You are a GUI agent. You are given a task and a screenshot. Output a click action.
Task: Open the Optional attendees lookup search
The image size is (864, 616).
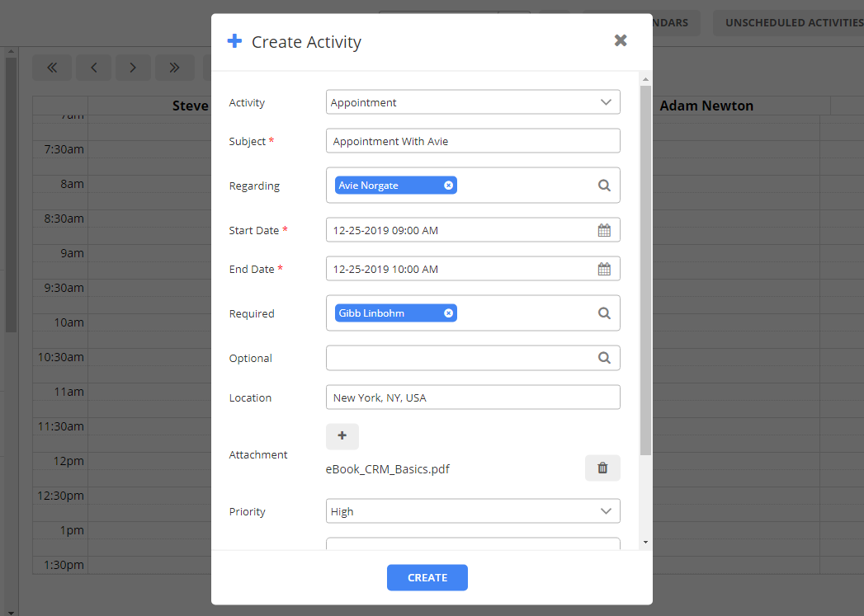603,358
